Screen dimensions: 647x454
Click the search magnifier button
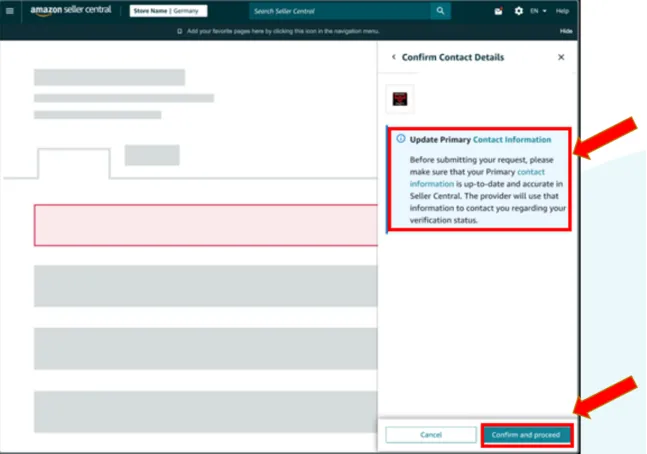[440, 11]
